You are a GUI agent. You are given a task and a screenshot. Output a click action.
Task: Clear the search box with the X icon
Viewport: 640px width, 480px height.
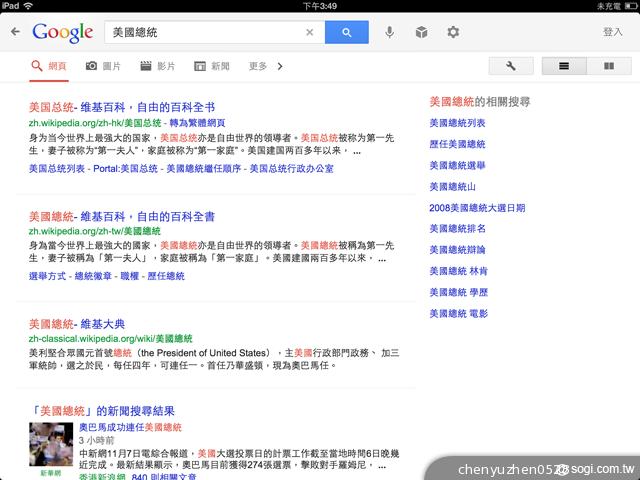point(310,32)
